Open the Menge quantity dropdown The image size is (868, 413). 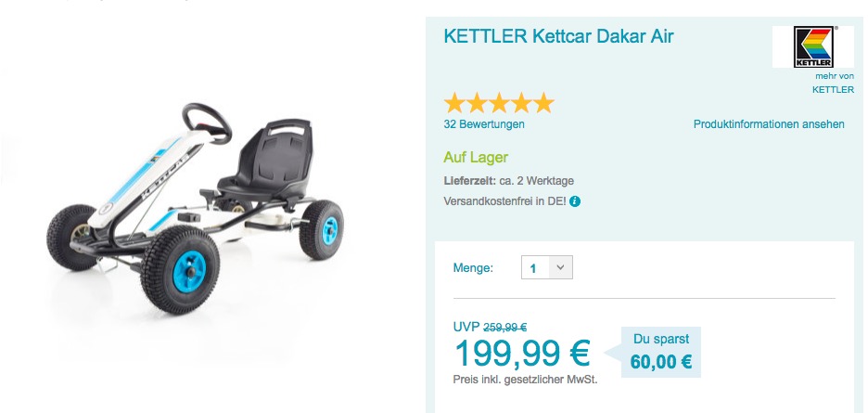pos(547,268)
